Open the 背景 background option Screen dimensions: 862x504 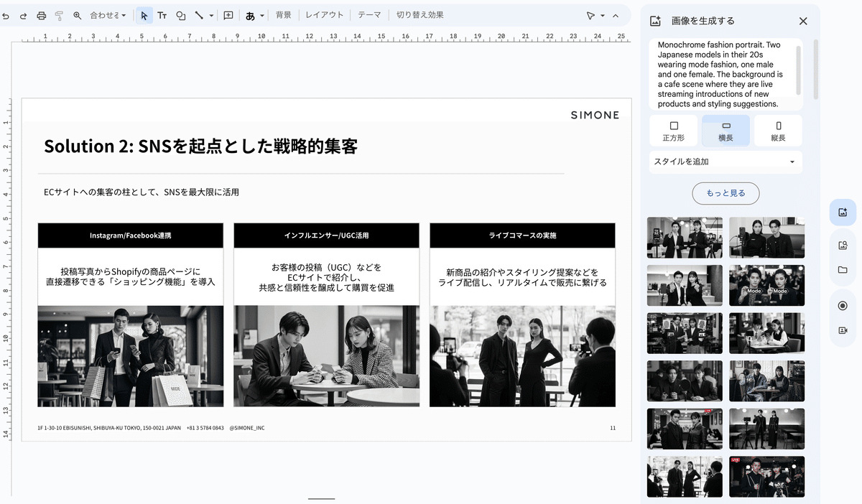click(x=284, y=15)
